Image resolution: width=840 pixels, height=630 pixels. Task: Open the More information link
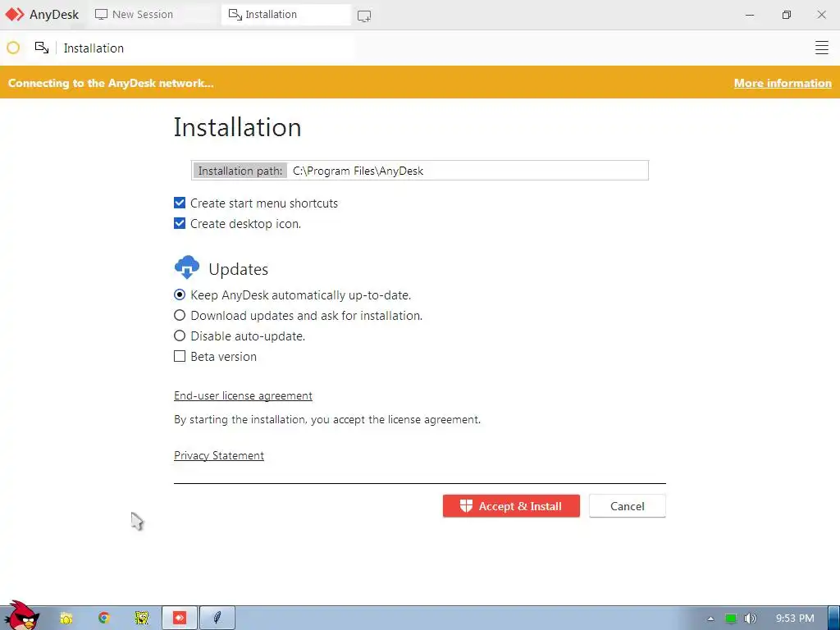pyautogui.click(x=782, y=83)
